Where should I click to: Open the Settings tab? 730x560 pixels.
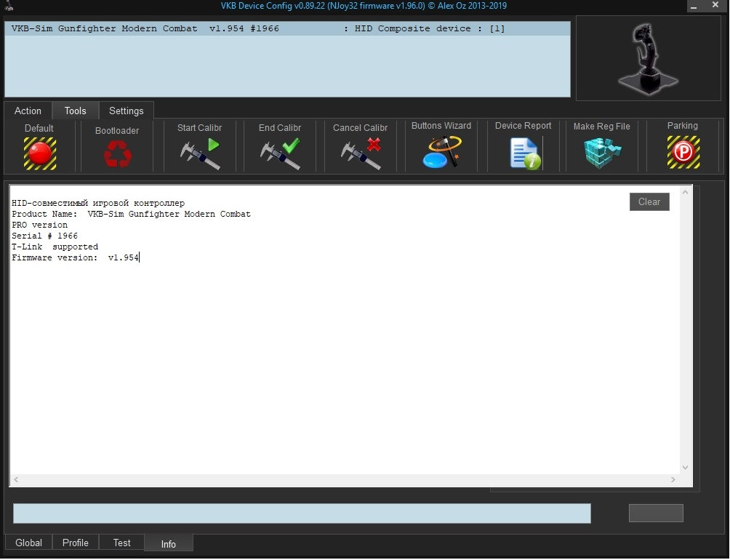point(127,111)
